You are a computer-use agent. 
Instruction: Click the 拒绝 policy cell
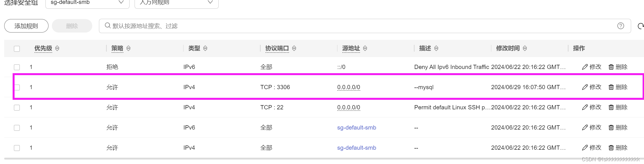[x=112, y=67]
